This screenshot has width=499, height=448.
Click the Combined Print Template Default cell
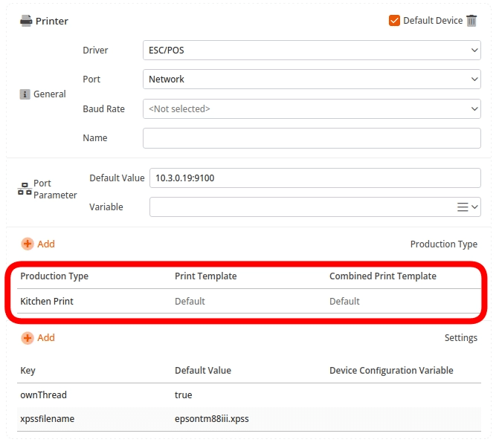click(344, 302)
